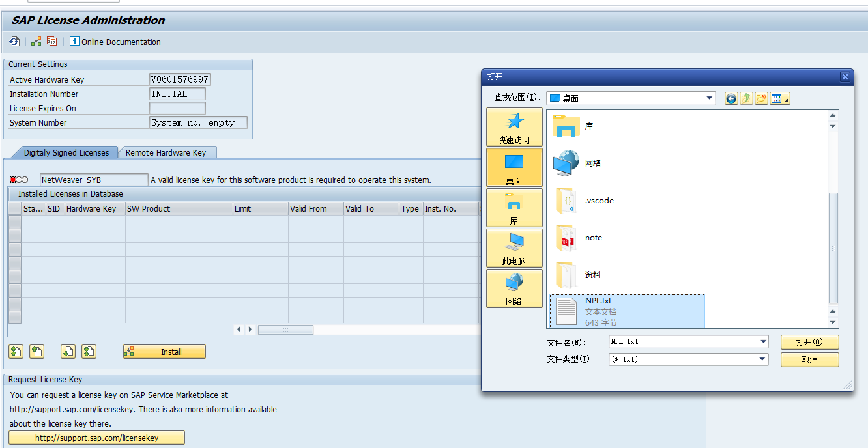Open the view menu icon in dialog

pos(779,98)
